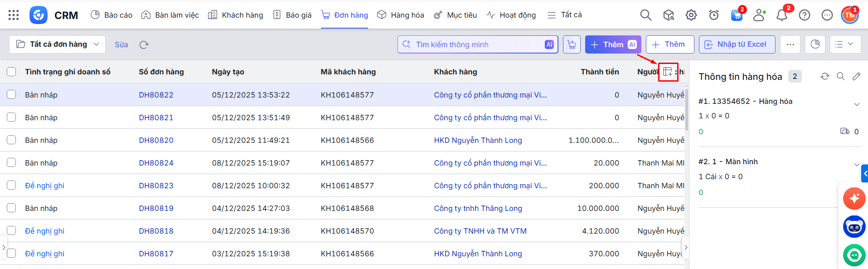Image resolution: width=868 pixels, height=269 pixels.
Task: Click the column settings icon in table header
Action: point(668,72)
